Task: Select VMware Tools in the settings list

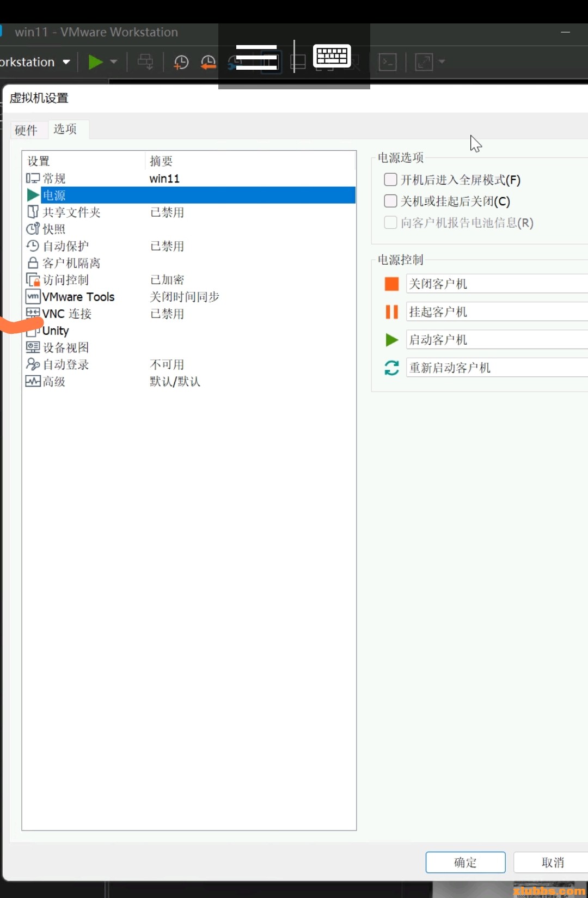Action: pos(78,297)
